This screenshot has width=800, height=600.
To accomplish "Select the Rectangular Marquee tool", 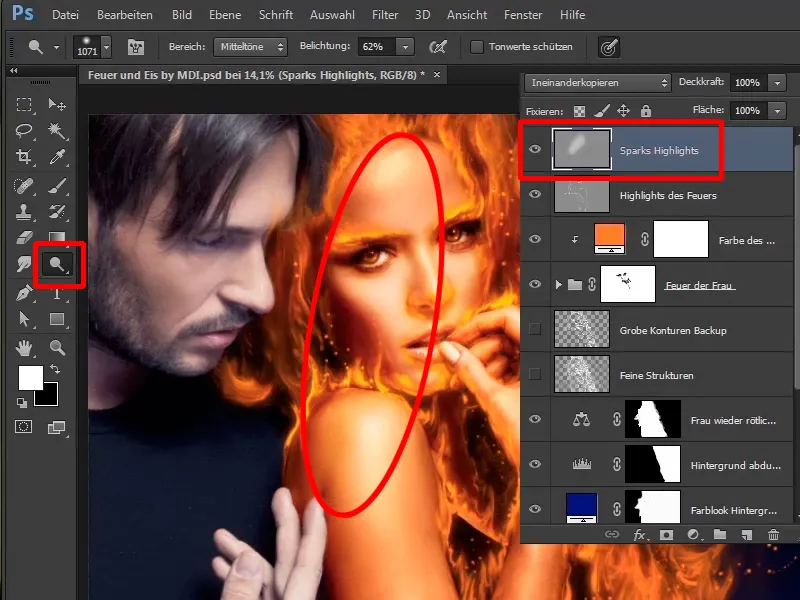I will point(23,105).
